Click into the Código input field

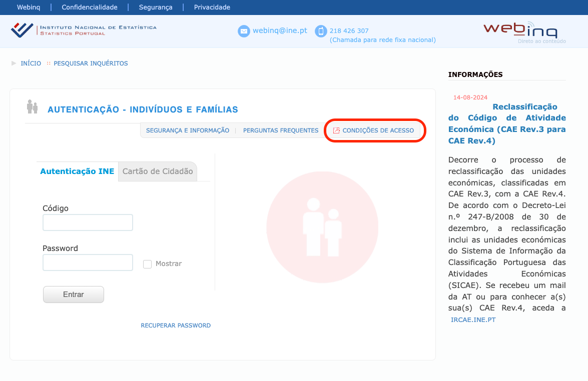88,222
